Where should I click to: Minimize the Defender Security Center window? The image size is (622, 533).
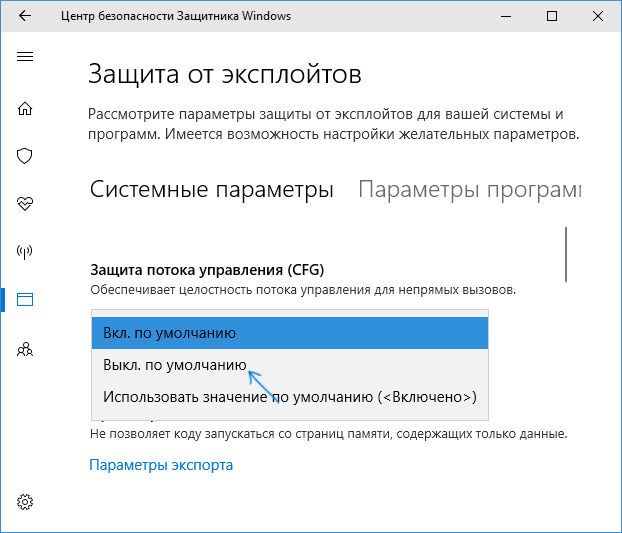point(506,16)
